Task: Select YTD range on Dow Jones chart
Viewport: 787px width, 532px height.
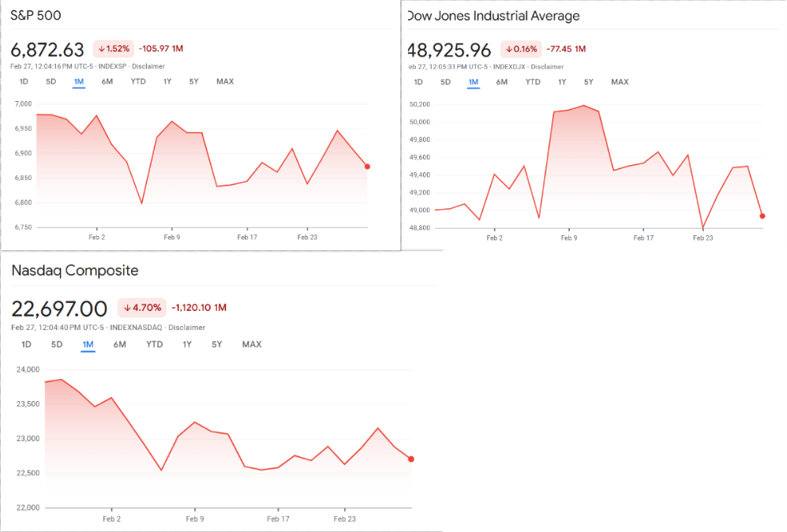Action: (533, 82)
